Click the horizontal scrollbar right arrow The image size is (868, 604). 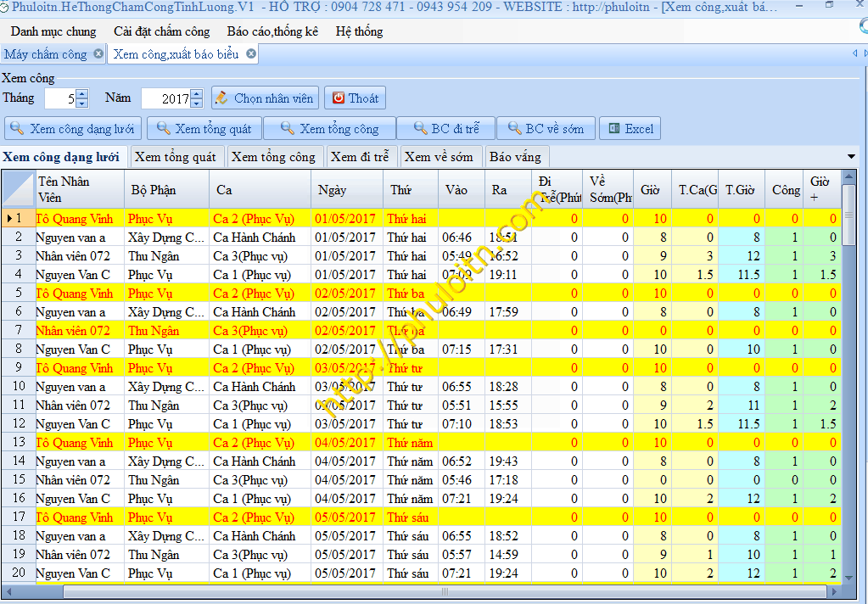point(836,592)
